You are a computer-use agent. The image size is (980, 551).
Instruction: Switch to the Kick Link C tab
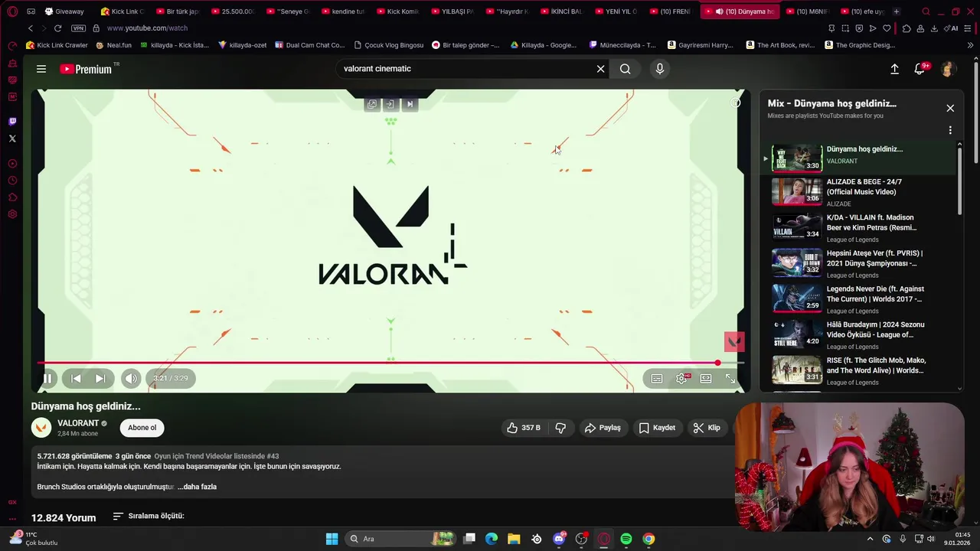pyautogui.click(x=122, y=11)
